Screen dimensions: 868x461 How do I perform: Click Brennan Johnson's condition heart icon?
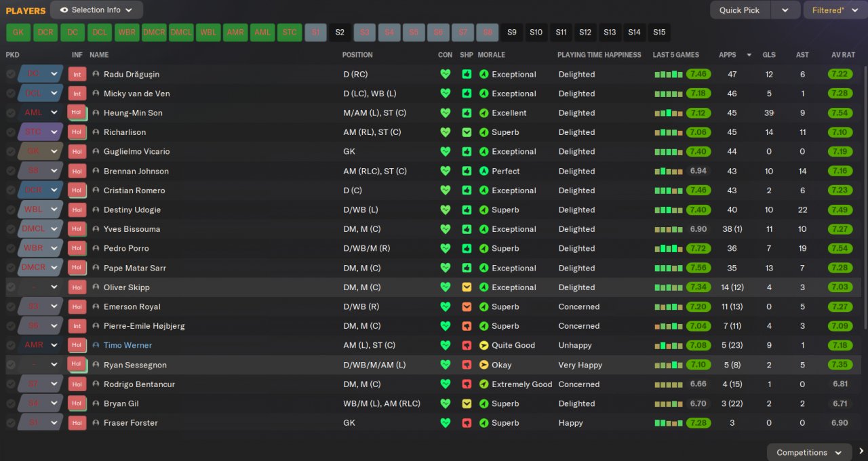[445, 172]
